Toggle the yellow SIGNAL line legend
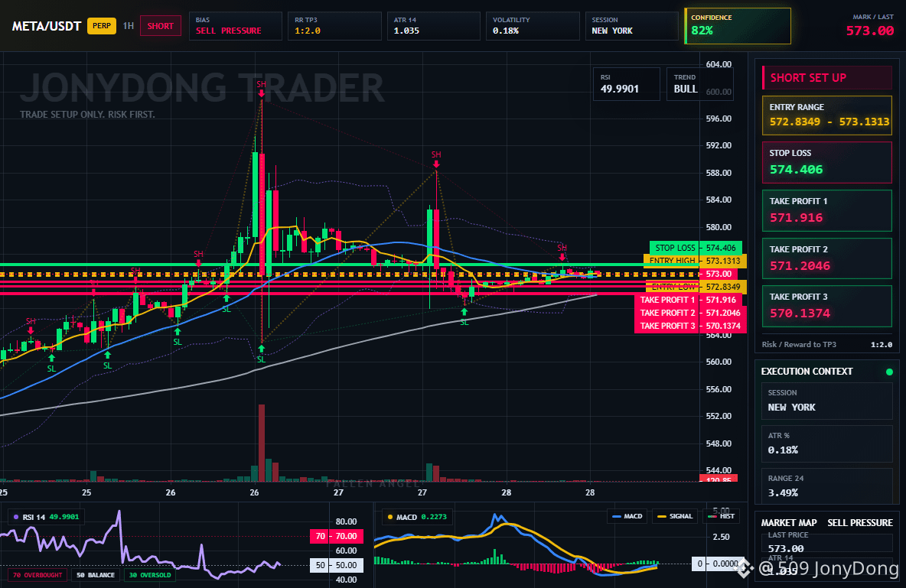The height and width of the screenshot is (588, 906). [x=675, y=516]
